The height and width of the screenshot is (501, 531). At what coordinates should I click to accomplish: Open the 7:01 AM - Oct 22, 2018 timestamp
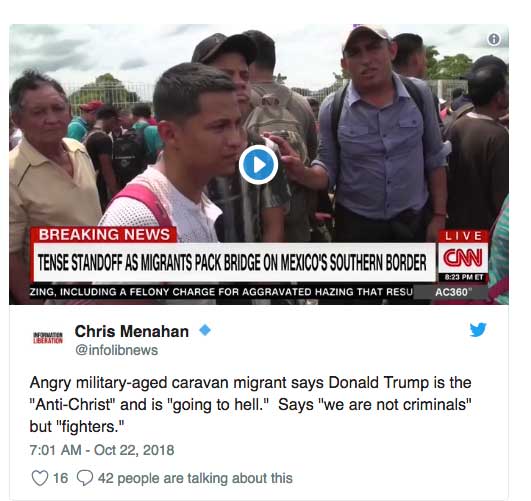tap(102, 450)
